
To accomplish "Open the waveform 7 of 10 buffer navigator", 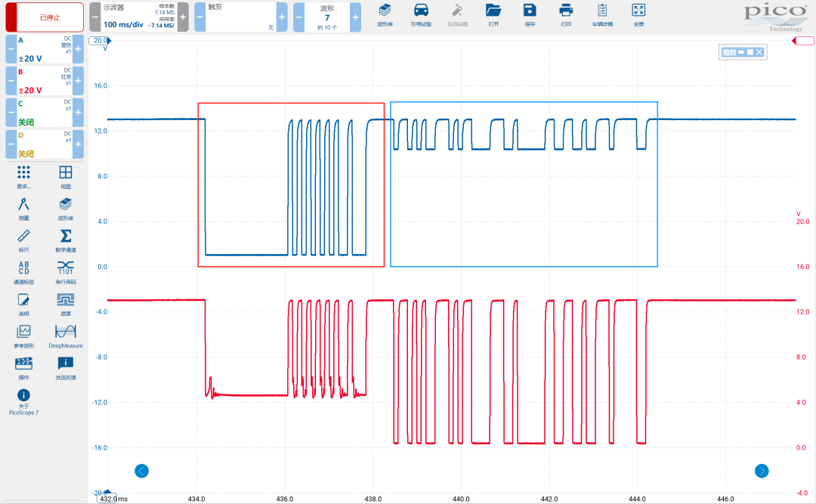I will click(327, 17).
